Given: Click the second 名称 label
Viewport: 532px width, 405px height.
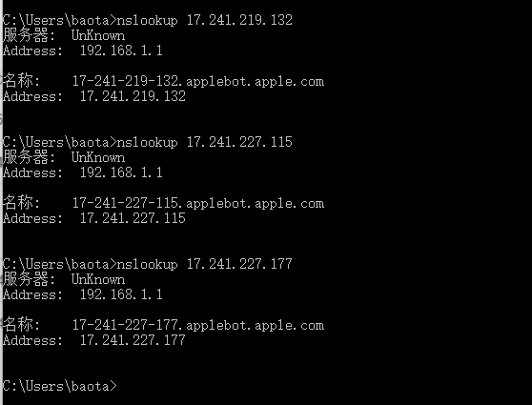Looking at the screenshot, I should coord(21,203).
